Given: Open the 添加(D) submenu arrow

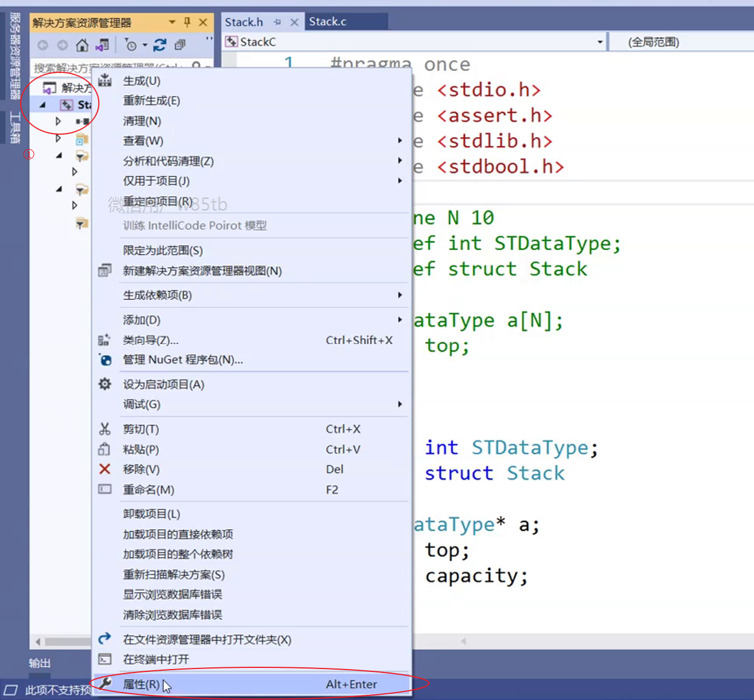Looking at the screenshot, I should point(400,319).
